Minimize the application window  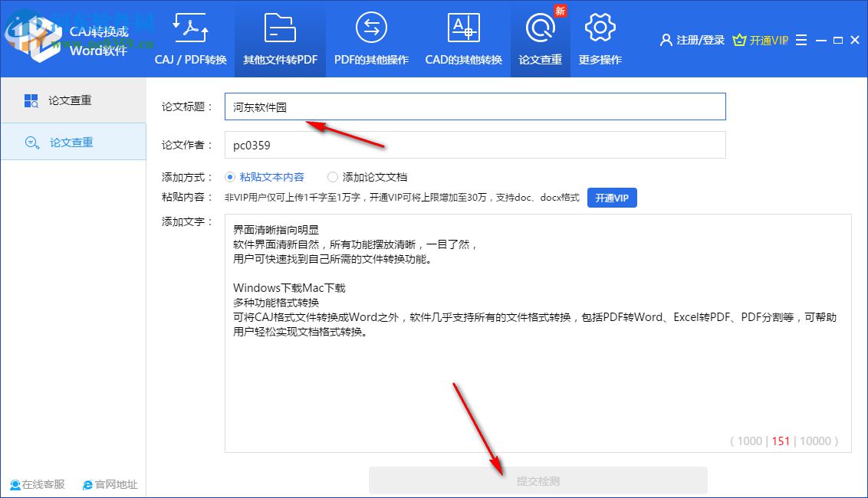821,40
